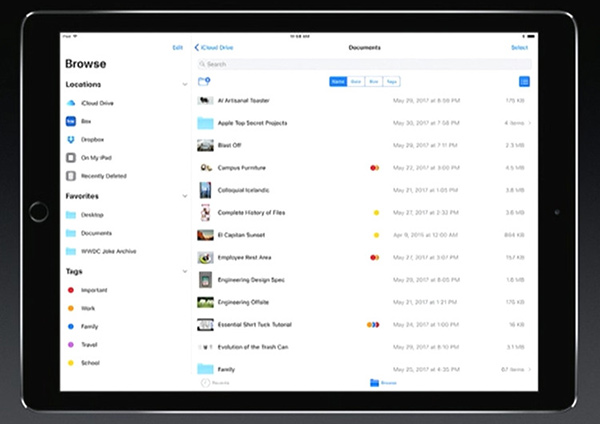Open chevron for Apple Top Secret Projects
This screenshot has width=600, height=424.
(530, 123)
